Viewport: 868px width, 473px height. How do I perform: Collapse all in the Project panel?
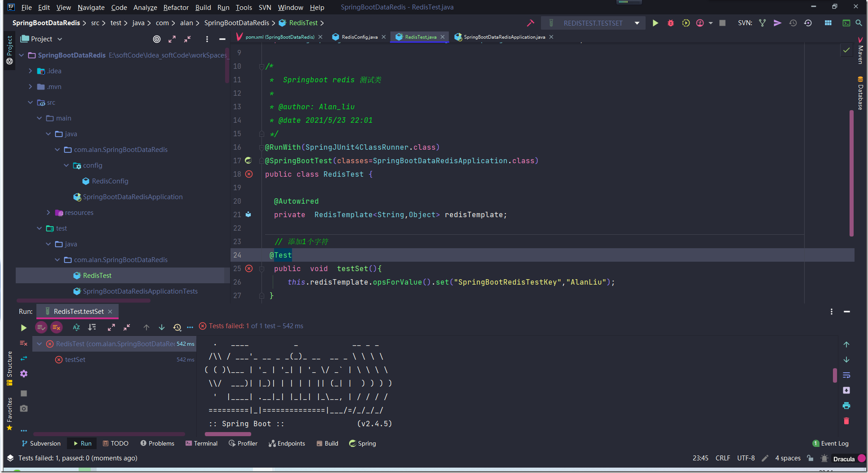pyautogui.click(x=187, y=39)
